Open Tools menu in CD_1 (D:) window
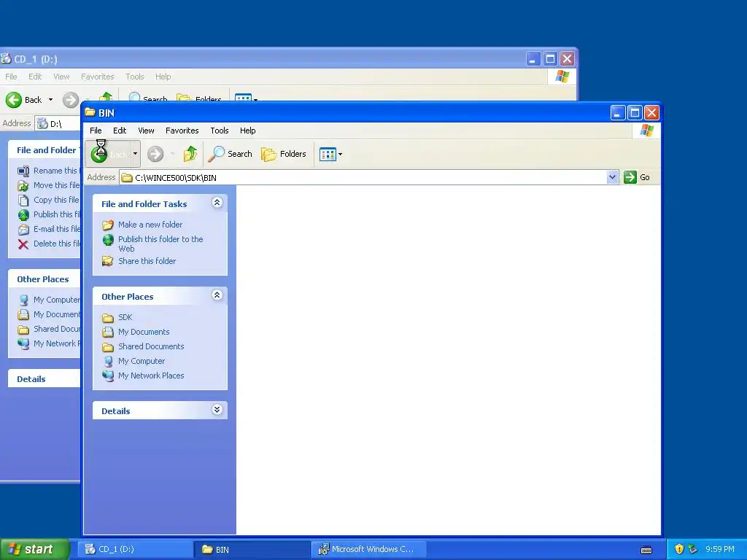 tap(135, 77)
